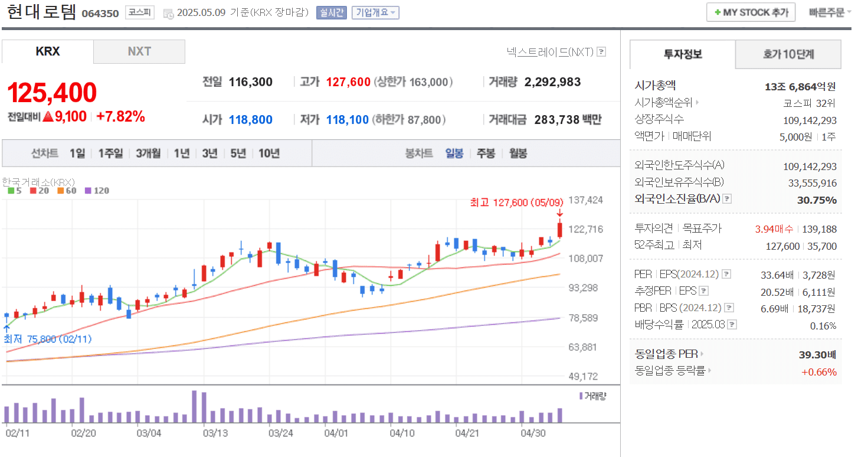This screenshot has height=457, width=868.
Task: Click the 현대로템 stock name heading
Action: [41, 12]
